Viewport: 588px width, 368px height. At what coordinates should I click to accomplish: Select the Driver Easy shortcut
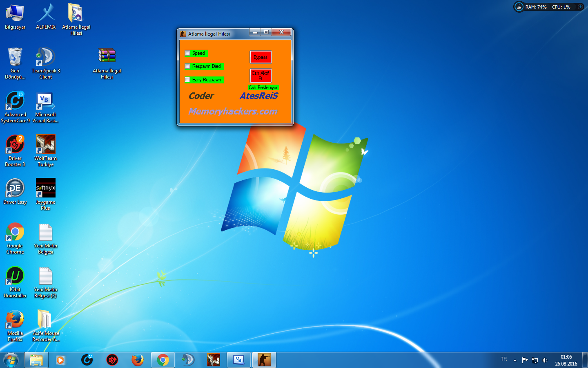click(15, 192)
